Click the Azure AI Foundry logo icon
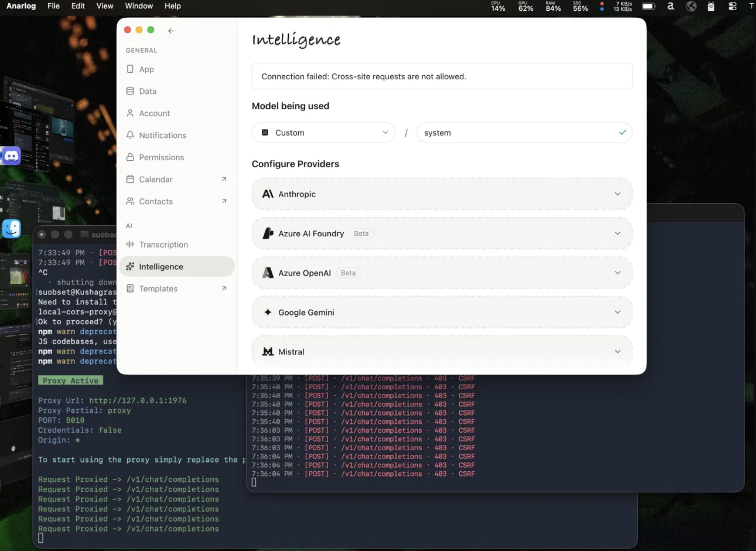The height and width of the screenshot is (551, 756). click(268, 233)
